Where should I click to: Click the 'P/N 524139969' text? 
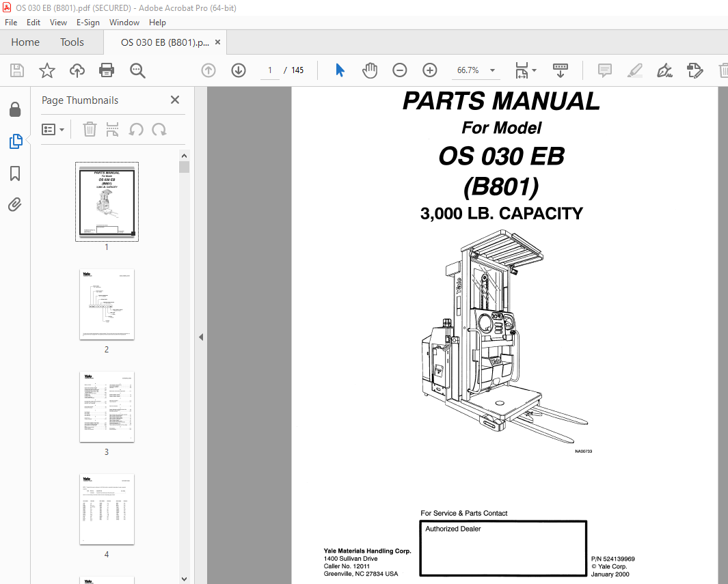coord(613,559)
